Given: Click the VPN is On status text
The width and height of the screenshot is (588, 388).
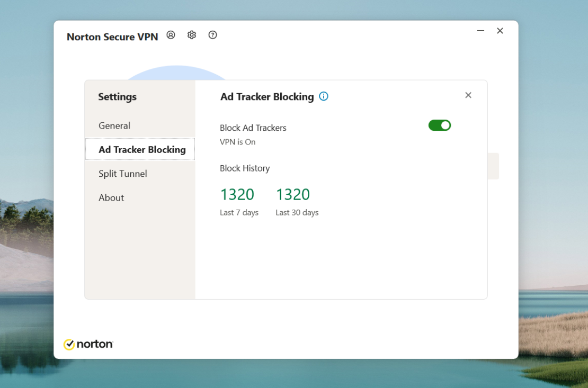Looking at the screenshot, I should [x=237, y=142].
